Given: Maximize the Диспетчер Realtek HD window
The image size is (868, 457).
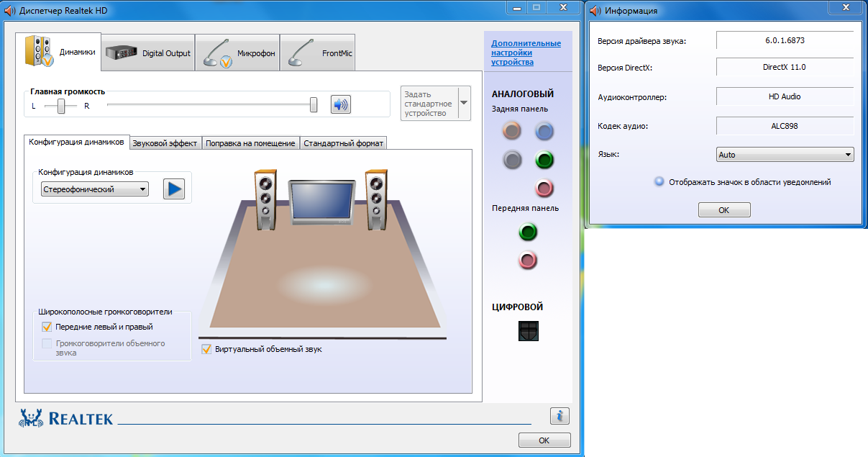Looking at the screenshot, I should pyautogui.click(x=536, y=7).
